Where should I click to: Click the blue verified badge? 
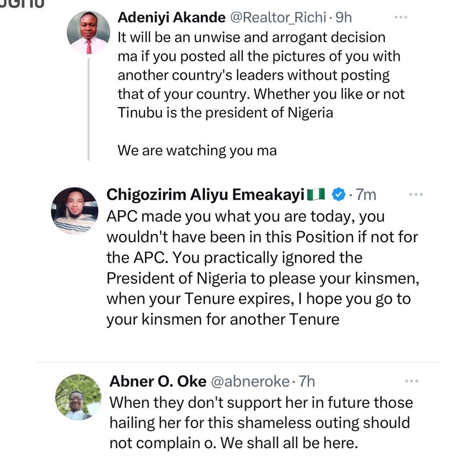(339, 194)
